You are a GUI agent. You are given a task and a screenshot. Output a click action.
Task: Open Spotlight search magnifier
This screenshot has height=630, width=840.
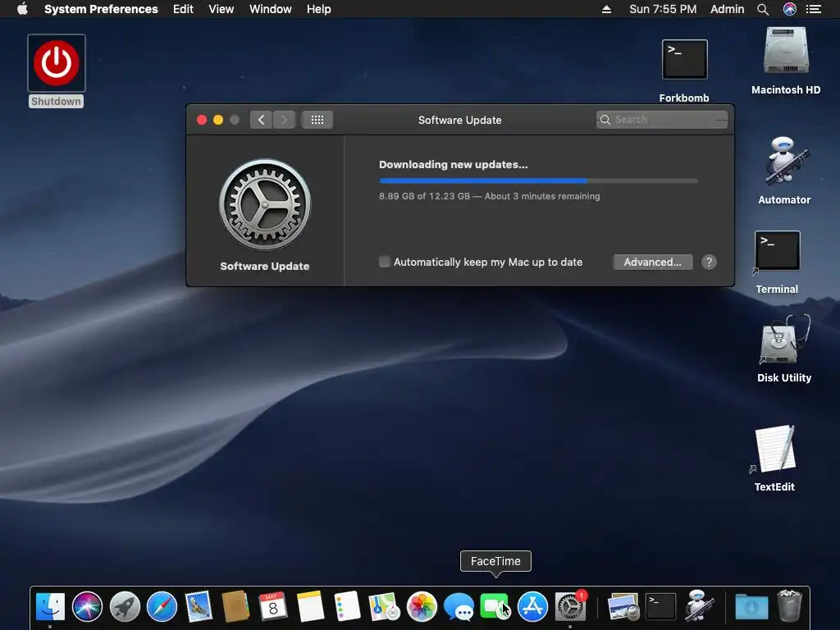(763, 9)
